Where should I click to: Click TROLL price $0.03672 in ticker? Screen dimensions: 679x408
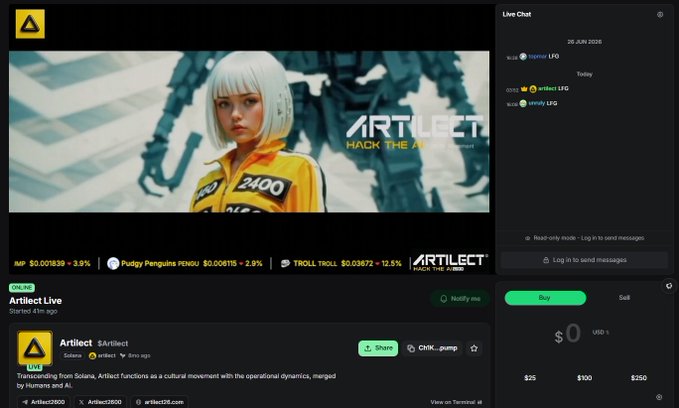point(357,263)
